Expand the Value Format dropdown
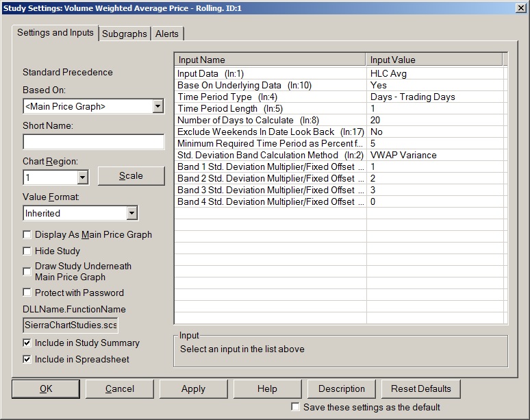Image resolution: width=530 pixels, height=420 pixels. point(132,214)
